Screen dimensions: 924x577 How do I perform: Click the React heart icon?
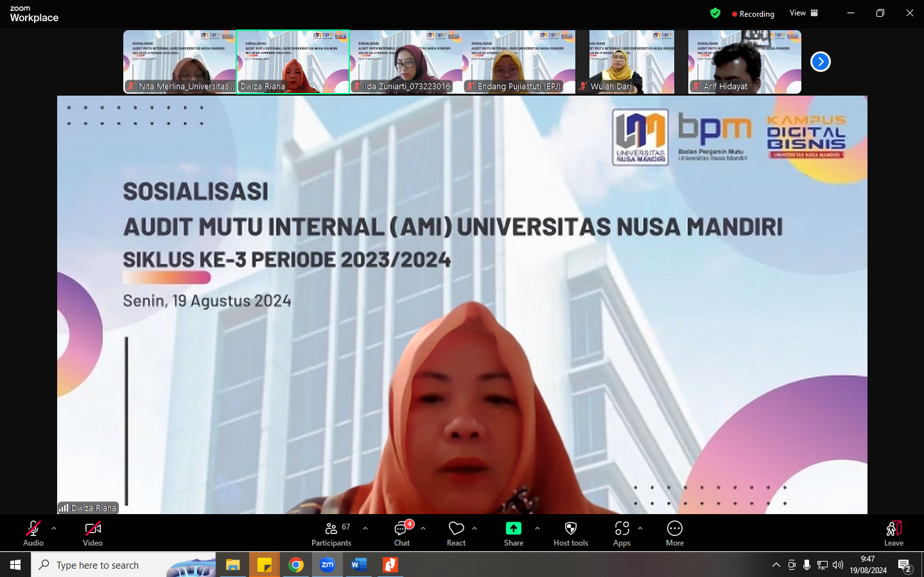[x=456, y=533]
